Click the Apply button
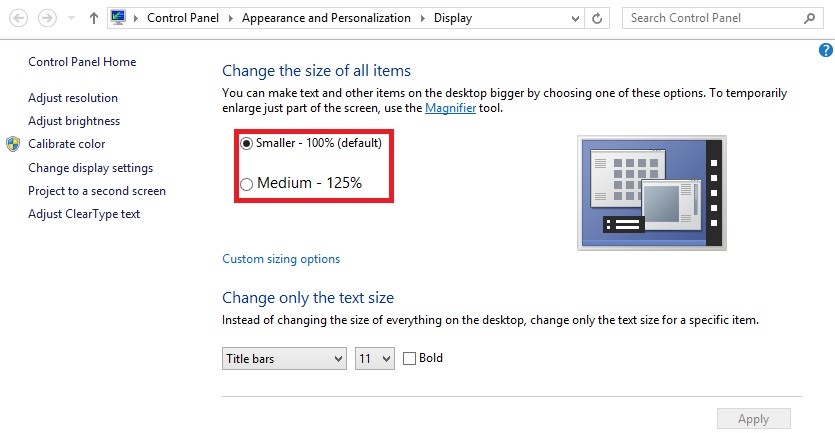This screenshot has width=835, height=433. coord(753,419)
